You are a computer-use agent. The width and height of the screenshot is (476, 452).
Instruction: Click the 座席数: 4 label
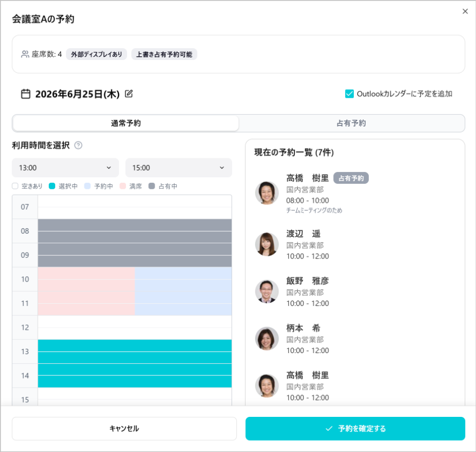click(x=47, y=54)
